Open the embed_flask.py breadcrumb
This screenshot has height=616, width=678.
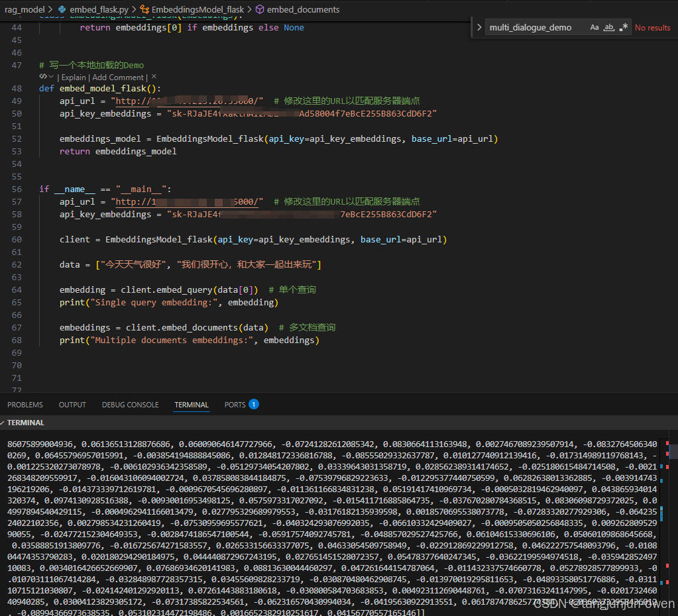[99, 9]
